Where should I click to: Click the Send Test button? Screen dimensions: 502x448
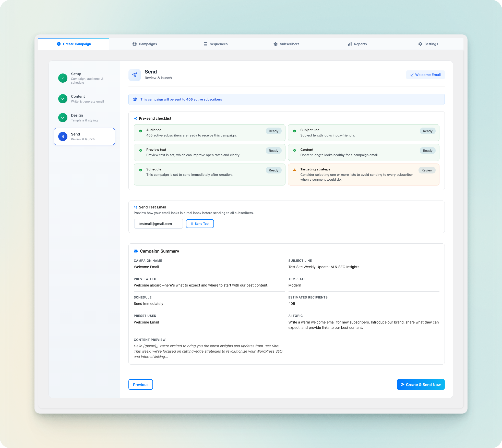[200, 223]
